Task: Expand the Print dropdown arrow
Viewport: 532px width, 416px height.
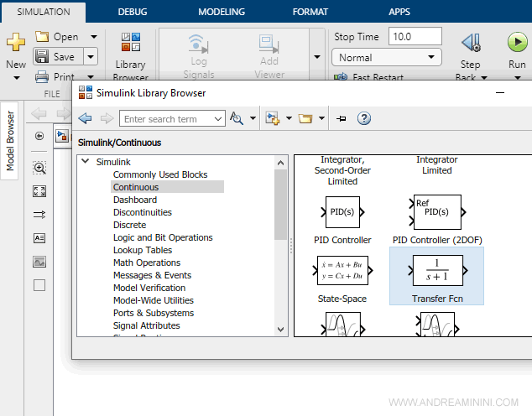Action: tap(91, 77)
